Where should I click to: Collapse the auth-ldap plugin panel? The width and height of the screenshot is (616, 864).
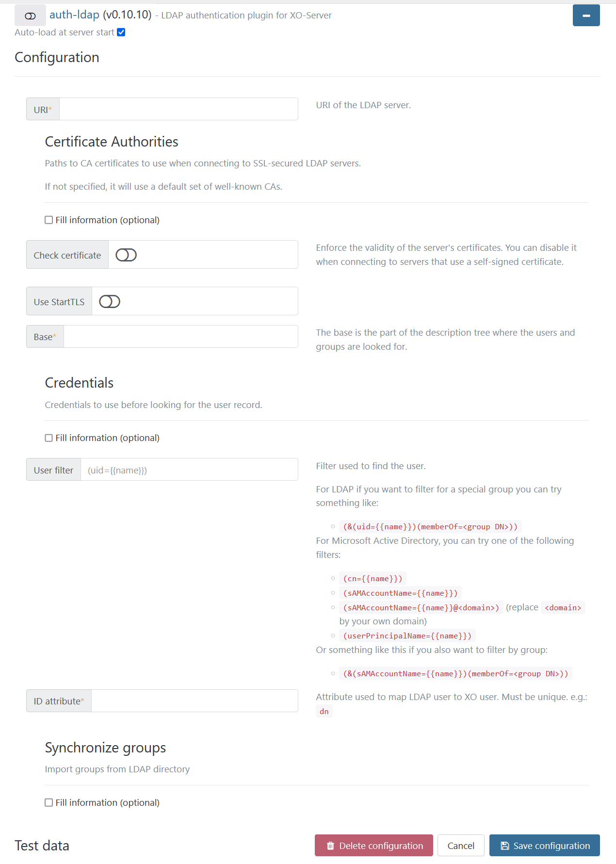pos(586,15)
